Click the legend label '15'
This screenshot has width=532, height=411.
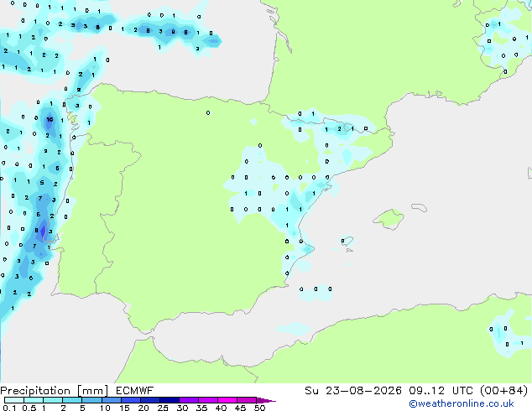coord(124,408)
